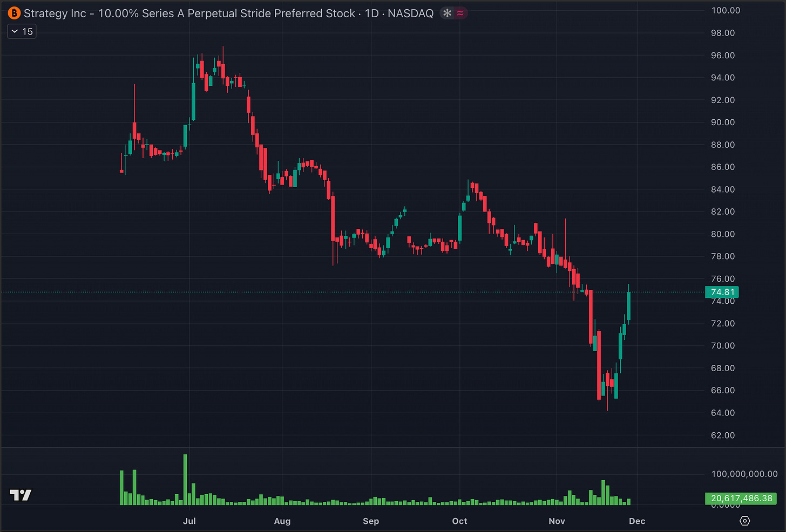This screenshot has height=532, width=786.
Task: Click the pink approximately-equal status icon
Action: (x=460, y=13)
